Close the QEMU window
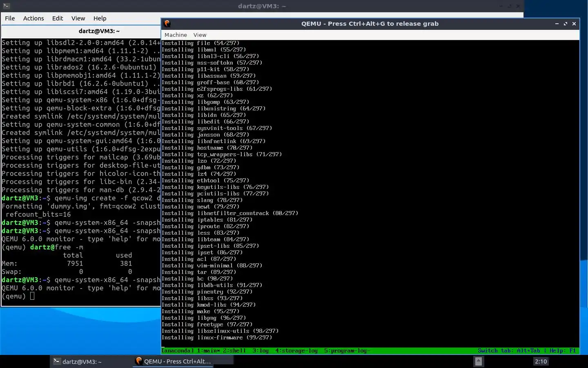This screenshot has width=588, height=368. pos(574,24)
